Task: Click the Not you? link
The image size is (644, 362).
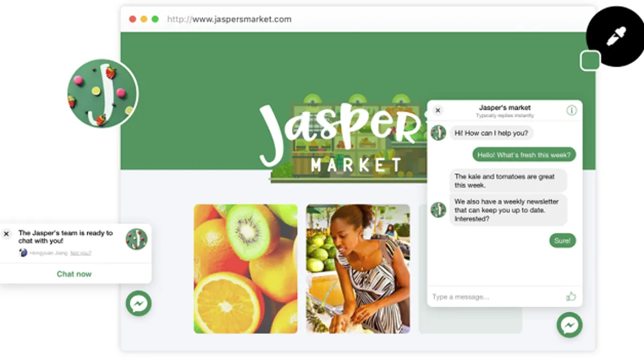Action: click(81, 253)
